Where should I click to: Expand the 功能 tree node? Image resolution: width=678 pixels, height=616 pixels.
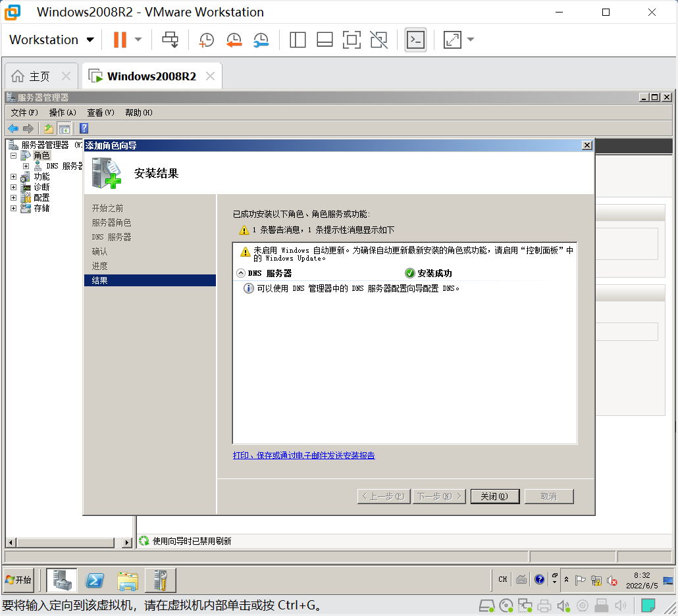[x=13, y=177]
